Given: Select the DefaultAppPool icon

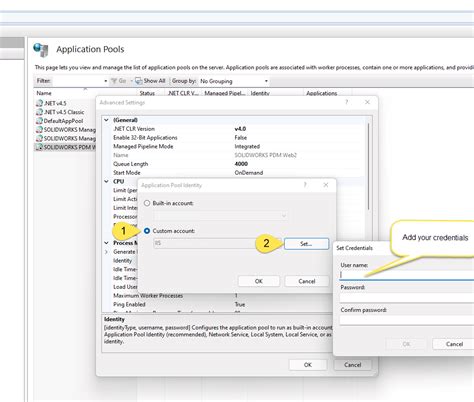Looking at the screenshot, I should pos(39,121).
